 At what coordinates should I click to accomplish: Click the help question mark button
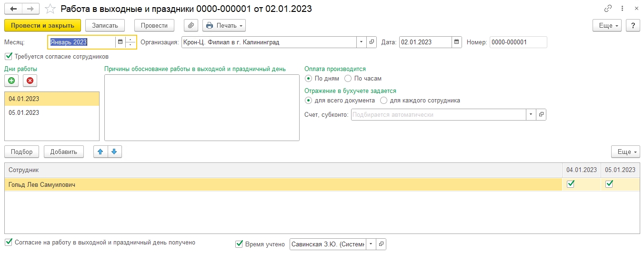[x=633, y=25]
